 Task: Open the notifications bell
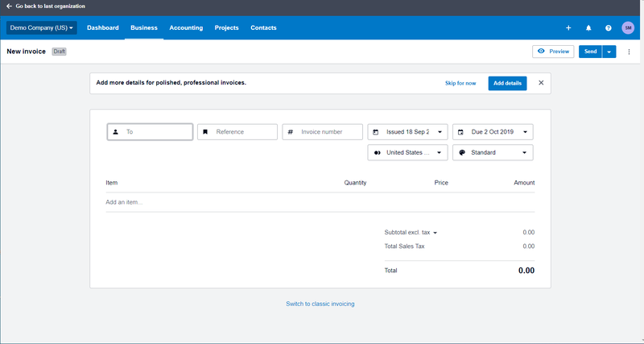(588, 28)
